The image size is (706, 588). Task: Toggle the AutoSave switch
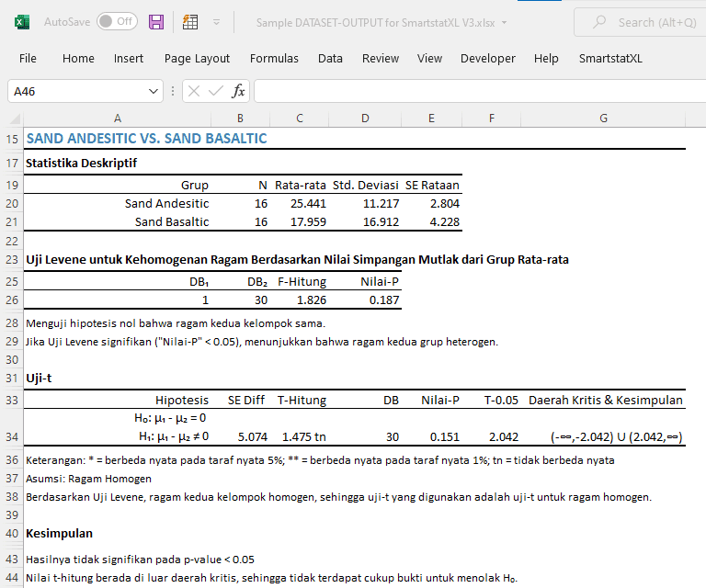tap(116, 21)
